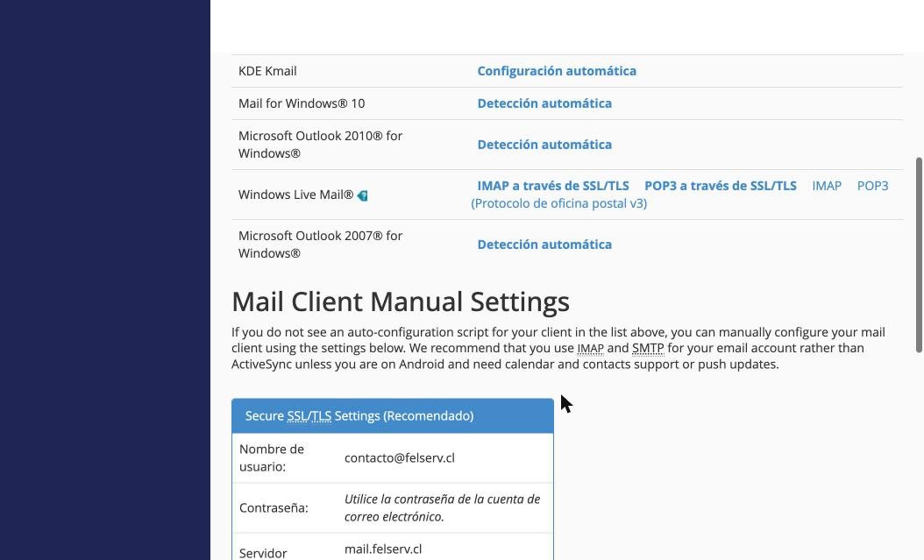Click the server value mail.felserv.cl
This screenshot has width=924, height=560.
383,549
